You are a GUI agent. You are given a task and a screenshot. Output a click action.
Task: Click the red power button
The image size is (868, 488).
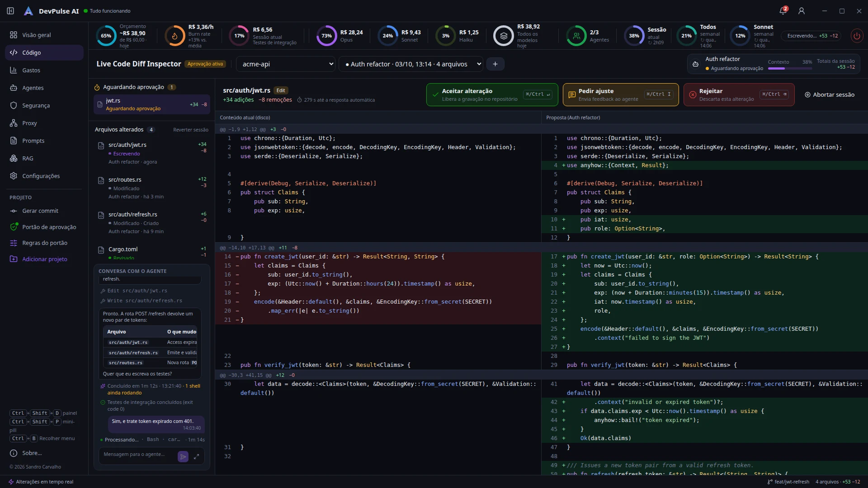(x=857, y=36)
